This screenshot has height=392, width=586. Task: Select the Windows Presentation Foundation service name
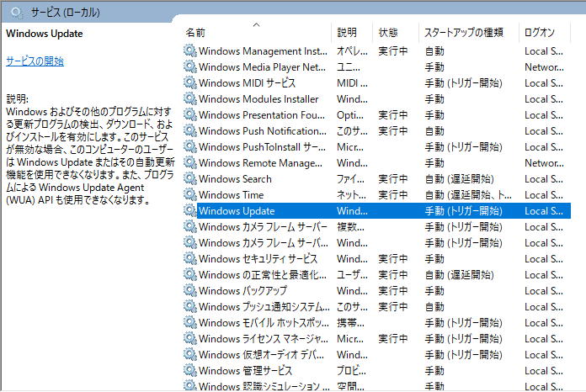point(262,115)
